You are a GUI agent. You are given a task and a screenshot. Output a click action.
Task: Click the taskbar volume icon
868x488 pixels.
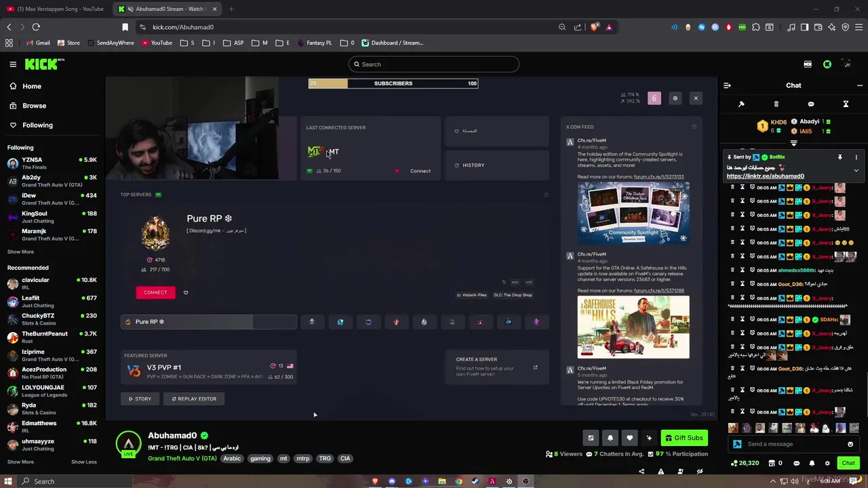(x=796, y=482)
